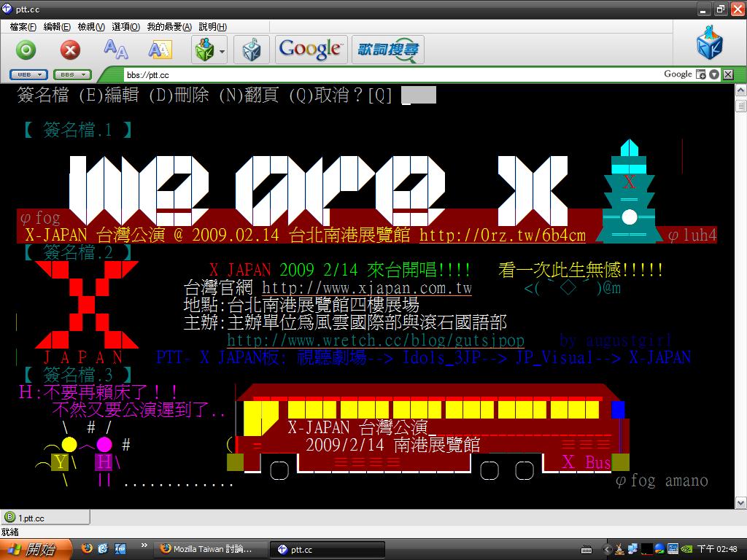Click network connection tray icon

click(x=632, y=549)
